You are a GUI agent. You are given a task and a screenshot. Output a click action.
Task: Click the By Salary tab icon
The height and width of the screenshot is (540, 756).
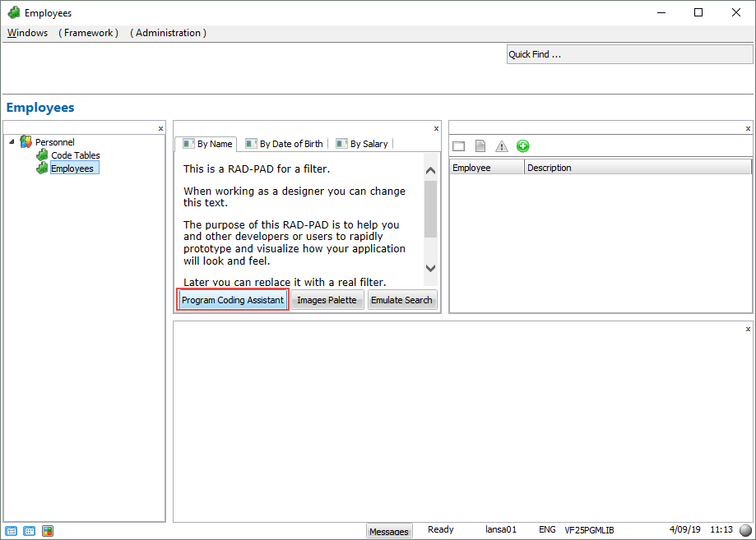tap(341, 144)
